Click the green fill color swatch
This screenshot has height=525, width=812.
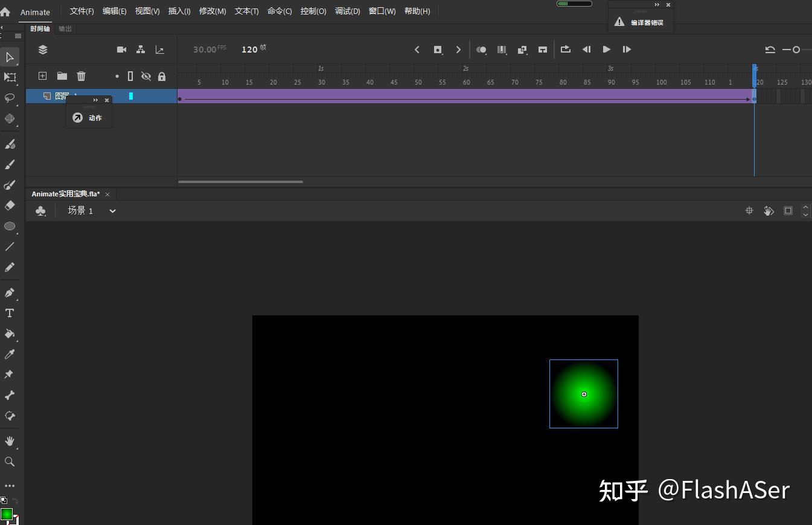pos(6,514)
